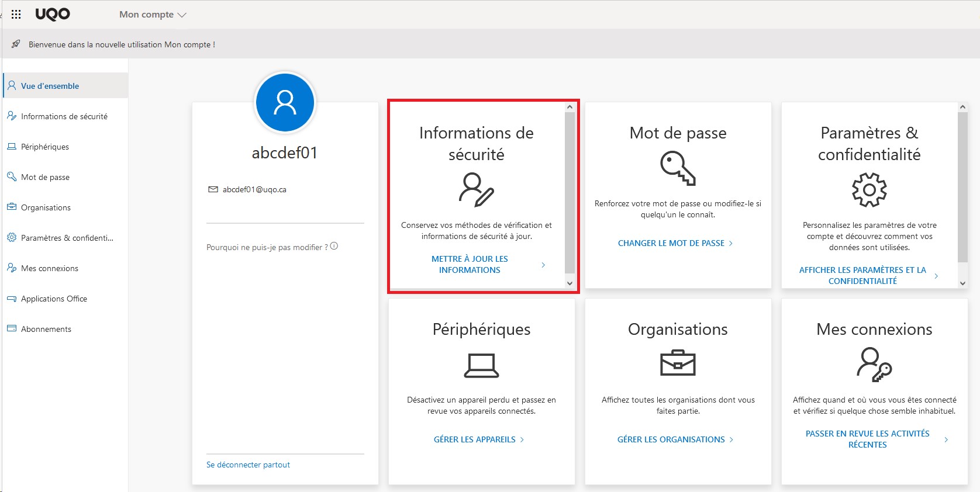This screenshot has width=980, height=492.
Task: Click the Périphériques card title
Action: (x=482, y=330)
